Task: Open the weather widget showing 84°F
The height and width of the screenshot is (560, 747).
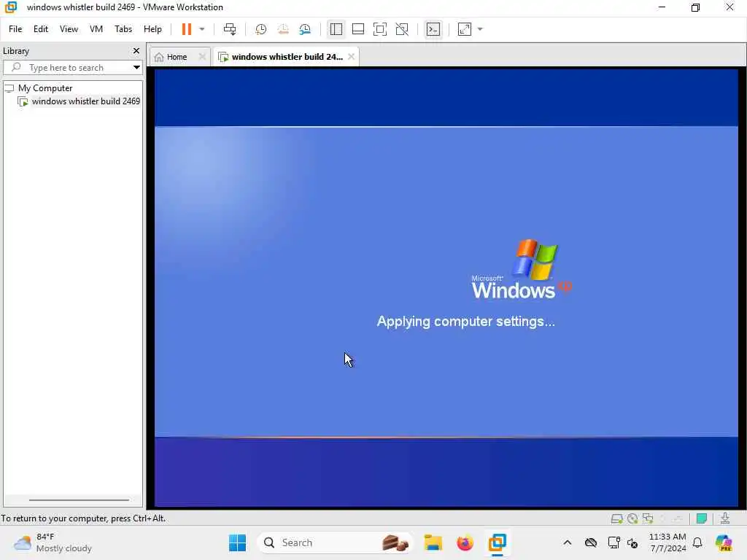Action: tap(53, 542)
